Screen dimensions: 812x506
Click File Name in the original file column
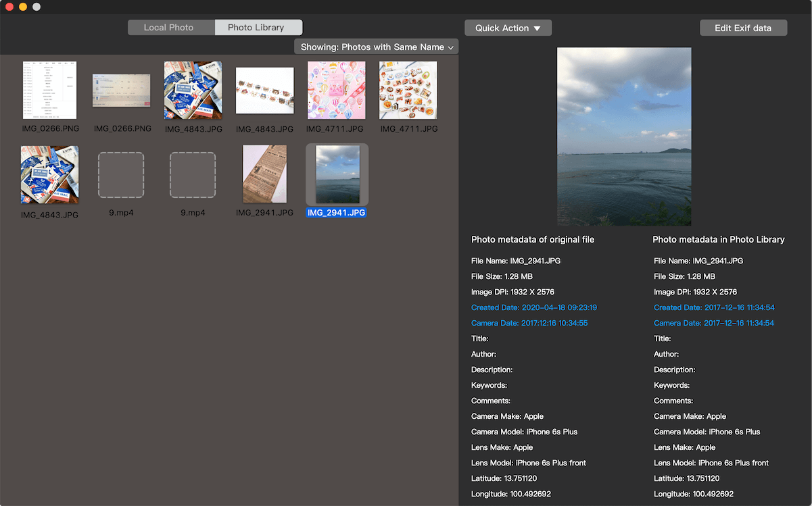point(516,261)
